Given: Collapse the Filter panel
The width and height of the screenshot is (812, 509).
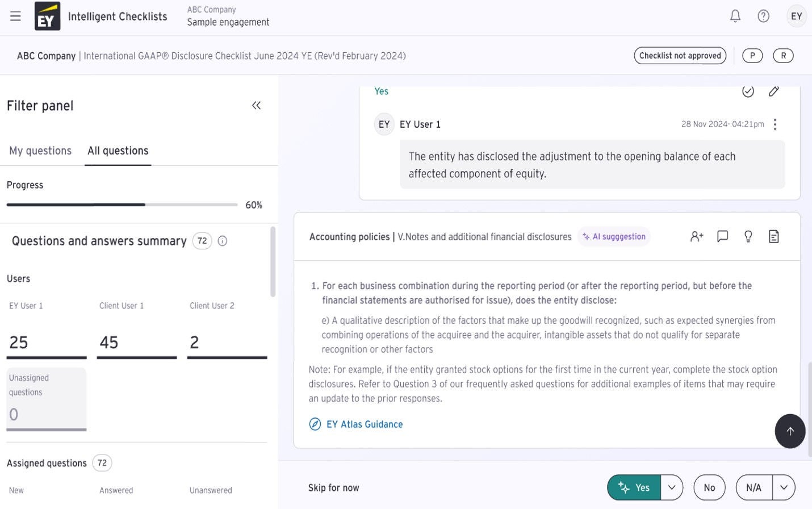Looking at the screenshot, I should coord(256,105).
